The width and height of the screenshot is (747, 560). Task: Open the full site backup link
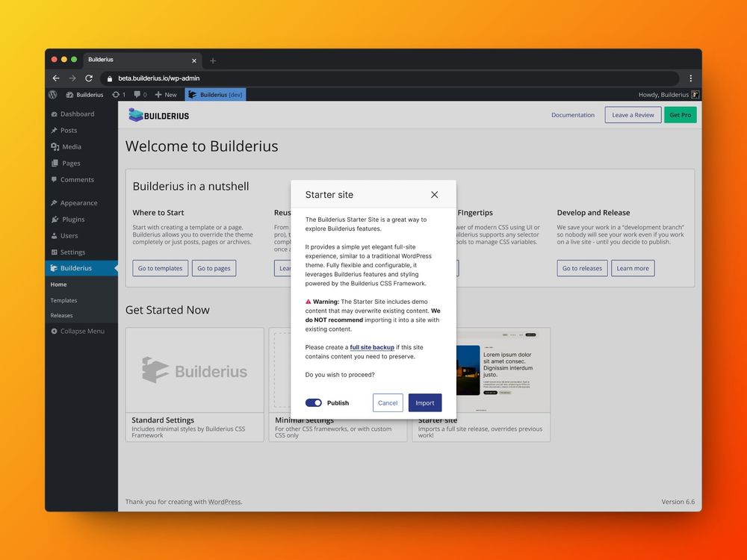tap(371, 347)
